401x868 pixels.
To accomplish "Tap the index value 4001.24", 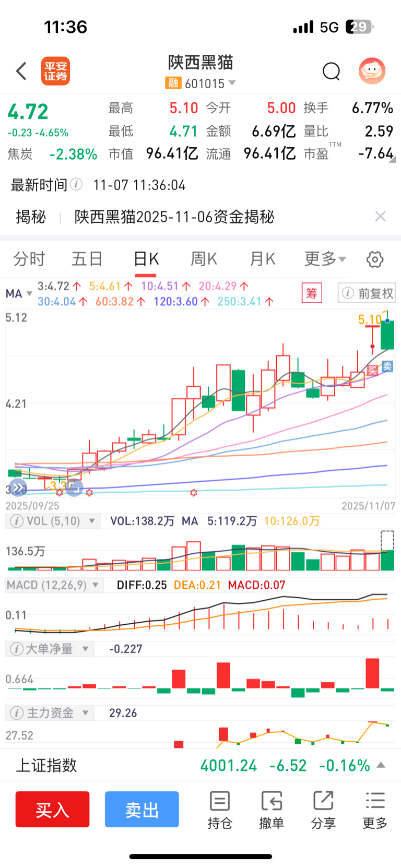I will [x=229, y=765].
